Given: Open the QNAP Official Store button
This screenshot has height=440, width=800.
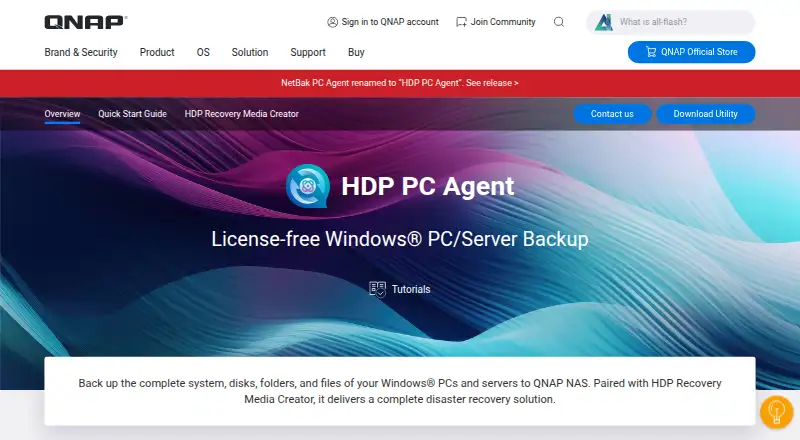Looking at the screenshot, I should coord(691,52).
